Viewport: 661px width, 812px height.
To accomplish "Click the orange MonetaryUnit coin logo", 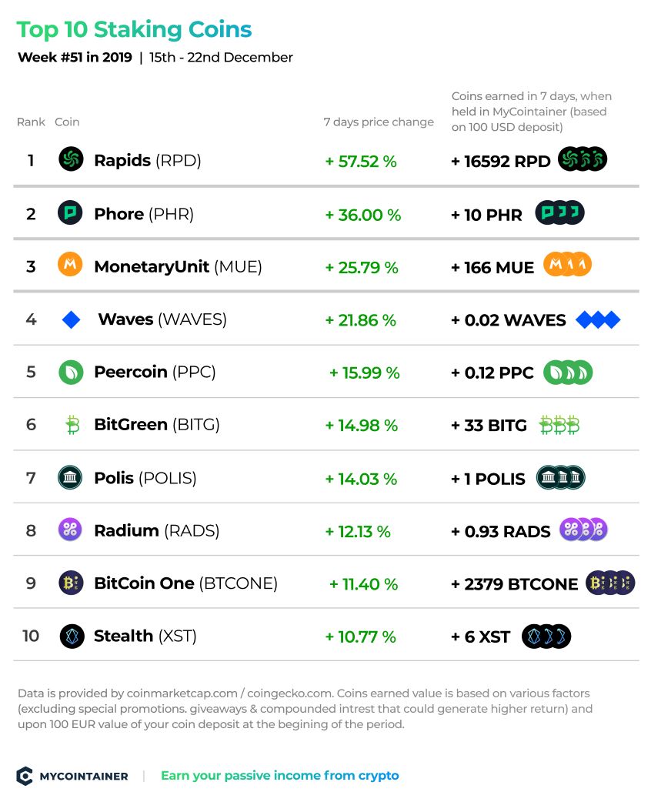I will (70, 265).
